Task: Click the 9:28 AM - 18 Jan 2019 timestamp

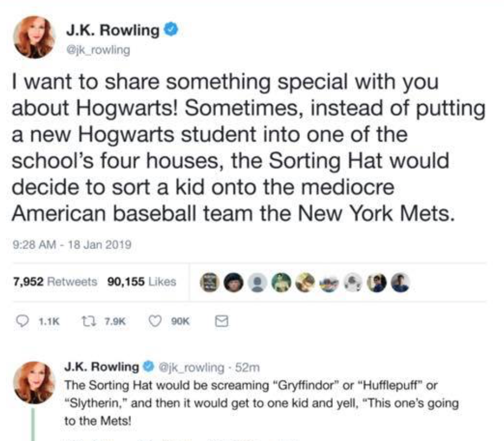Action: coord(72,245)
